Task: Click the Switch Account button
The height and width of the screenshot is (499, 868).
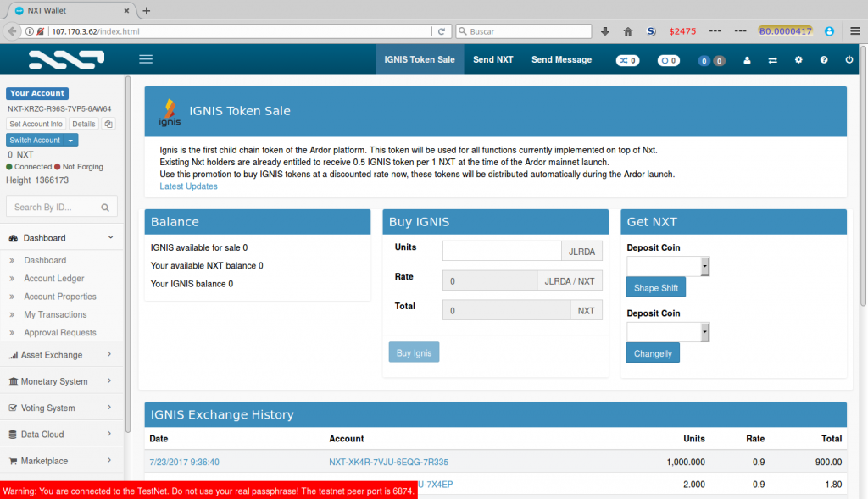Action: (x=35, y=141)
